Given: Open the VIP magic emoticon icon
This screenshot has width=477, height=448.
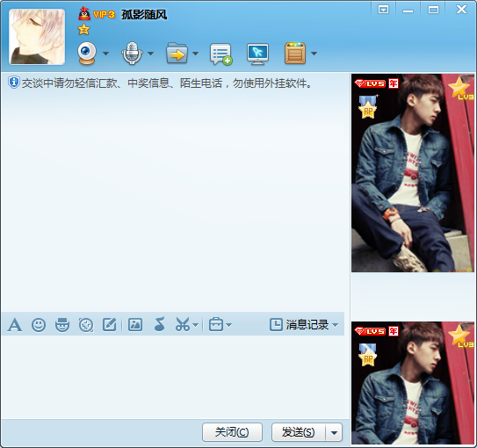Looking at the screenshot, I should pos(62,325).
